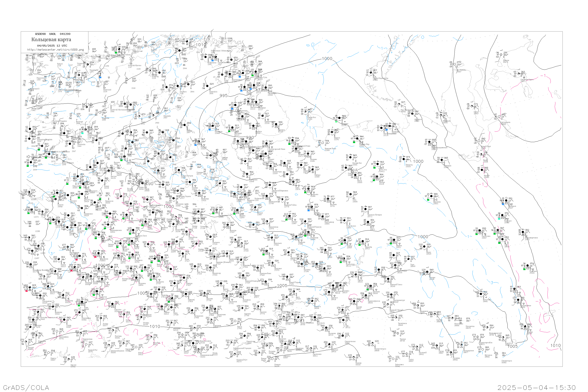
Task: Click the blue square marker at Калевала station
Action: (210, 129)
